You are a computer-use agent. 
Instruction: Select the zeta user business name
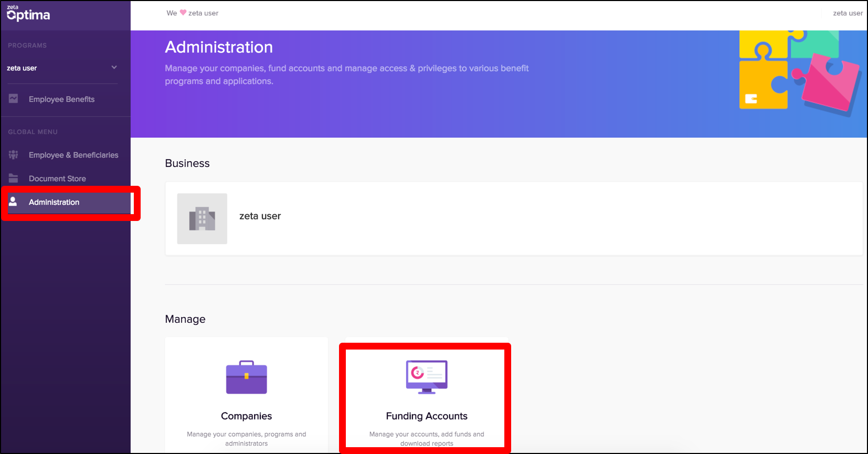(260, 216)
